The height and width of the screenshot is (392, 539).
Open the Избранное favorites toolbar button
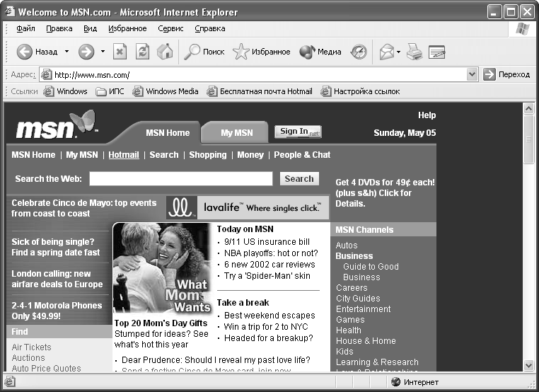pos(261,52)
